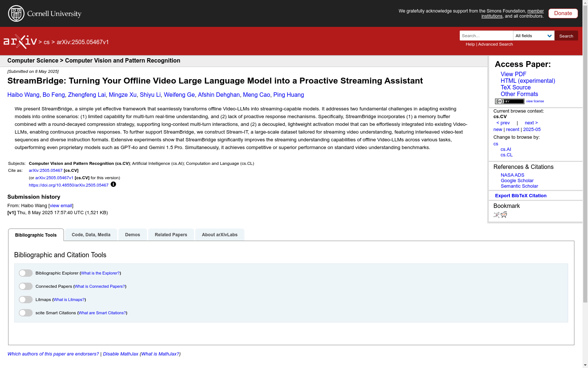Open What is Connected Papers? link

pyautogui.click(x=100, y=286)
